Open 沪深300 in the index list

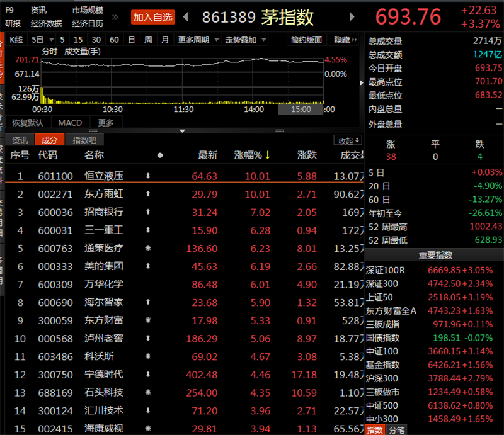382,378
